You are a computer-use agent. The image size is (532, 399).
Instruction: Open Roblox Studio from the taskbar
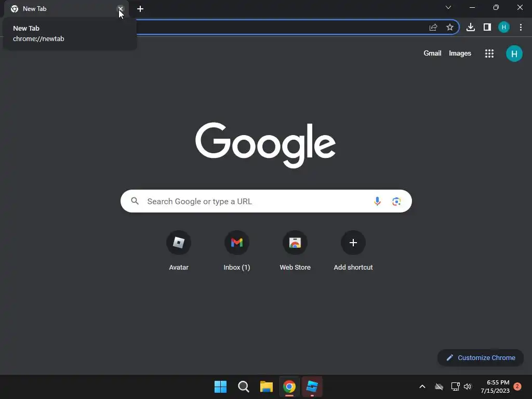312,387
